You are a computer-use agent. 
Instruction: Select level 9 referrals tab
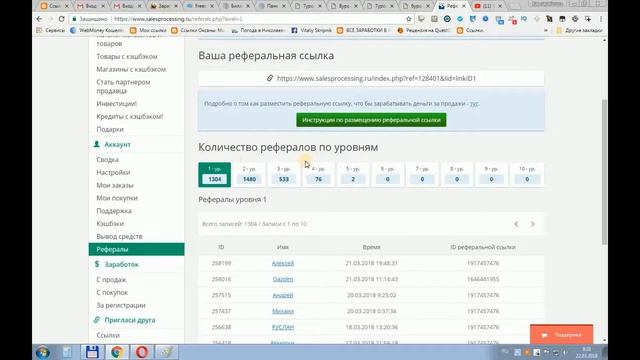491,175
